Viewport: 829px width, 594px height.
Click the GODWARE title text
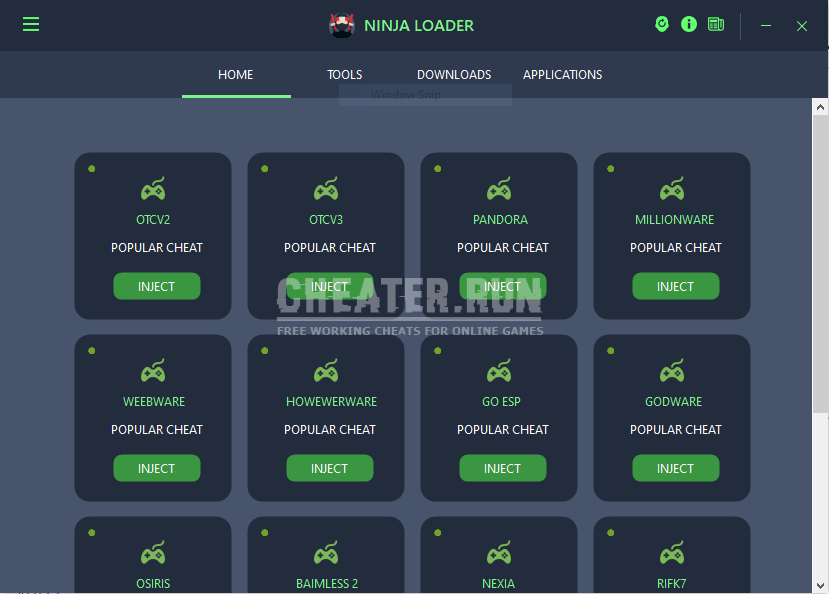click(x=674, y=402)
